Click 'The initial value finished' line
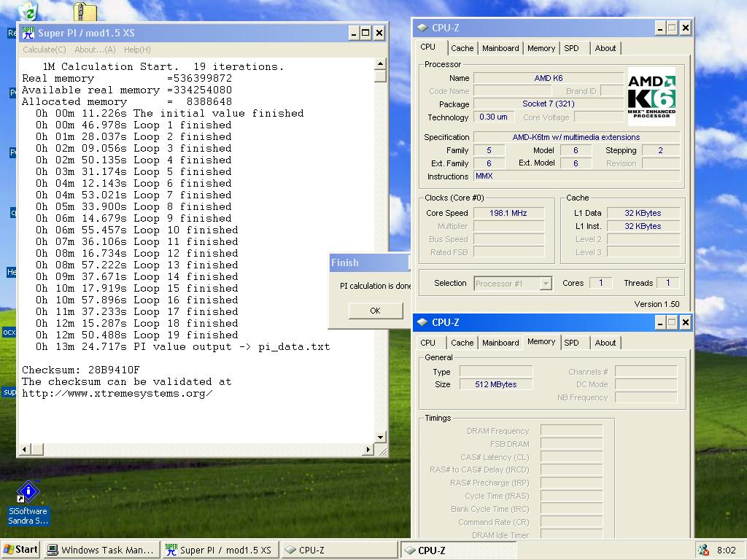The height and width of the screenshot is (560, 747). (169, 113)
